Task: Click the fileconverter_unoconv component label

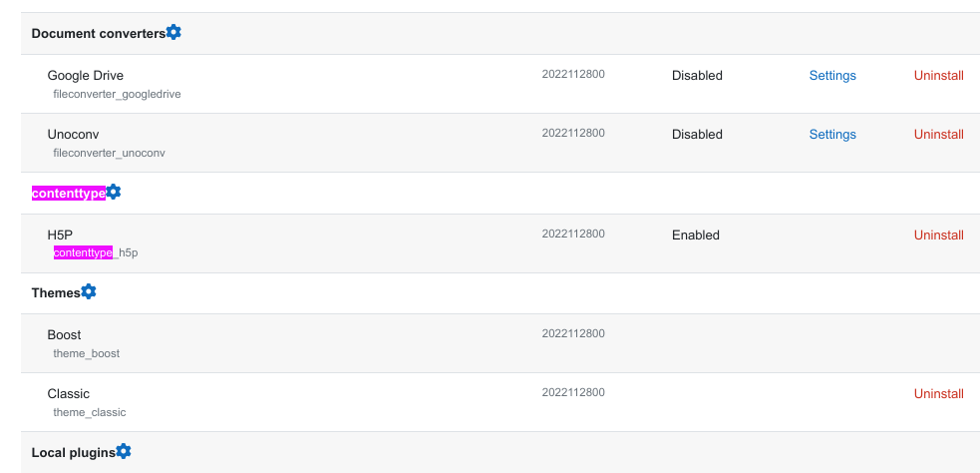Action: tap(110, 153)
